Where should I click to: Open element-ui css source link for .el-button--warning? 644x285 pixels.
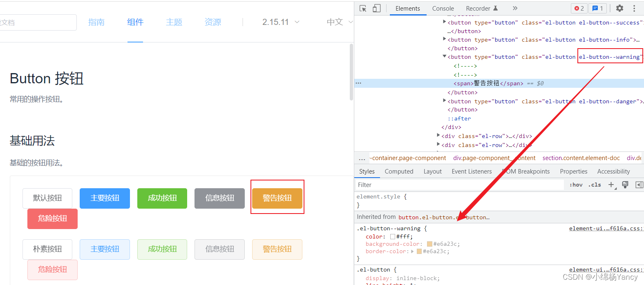click(x=606, y=229)
